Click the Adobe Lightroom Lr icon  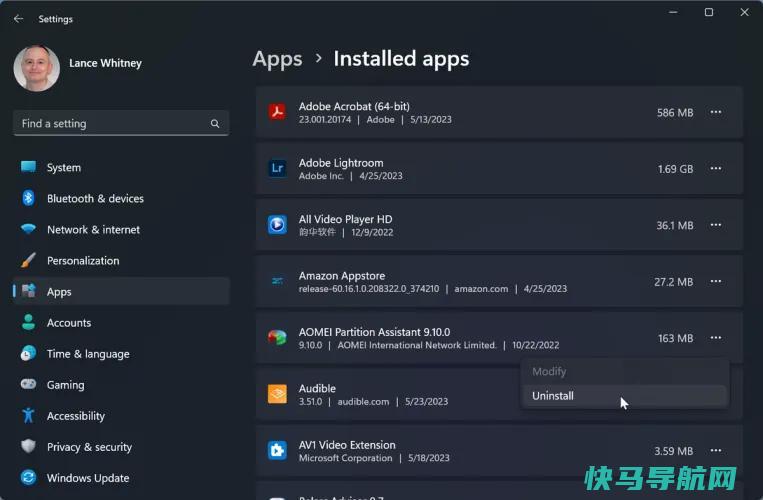pos(277,168)
